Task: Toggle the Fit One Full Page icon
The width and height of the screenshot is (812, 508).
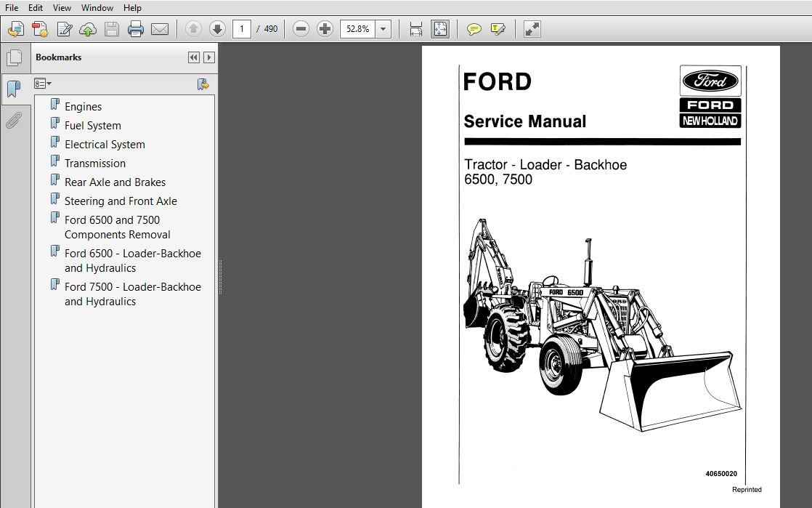Action: (x=440, y=29)
